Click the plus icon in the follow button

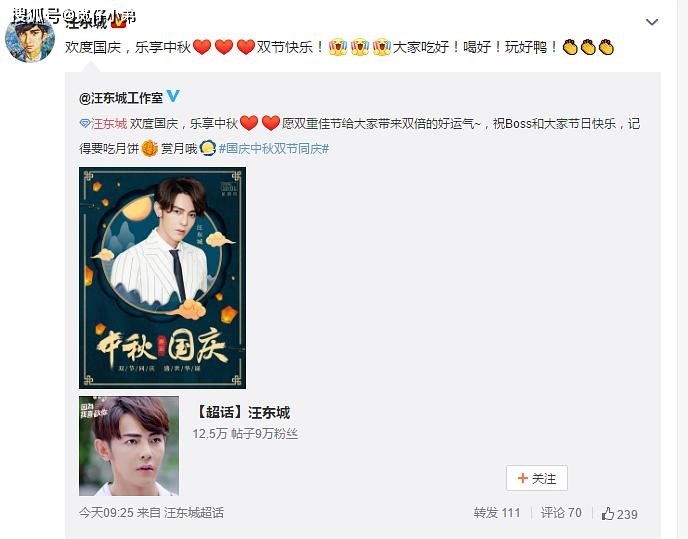pos(522,478)
